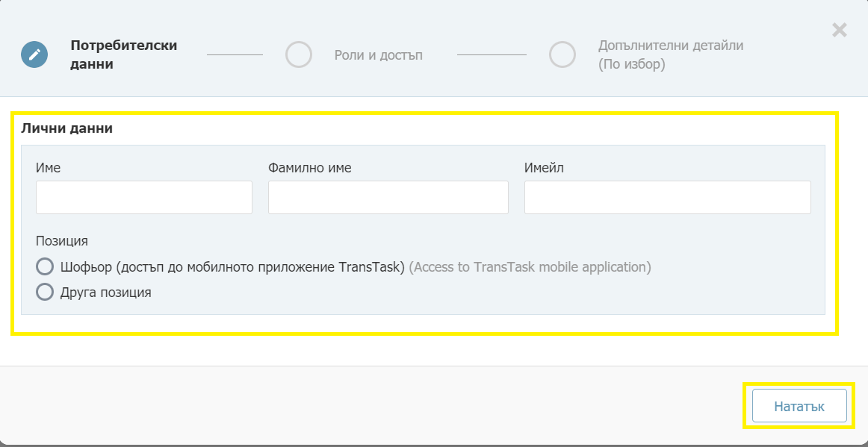Focus the Имейл input field
Viewport: 868px width, 447px height.
click(x=668, y=198)
